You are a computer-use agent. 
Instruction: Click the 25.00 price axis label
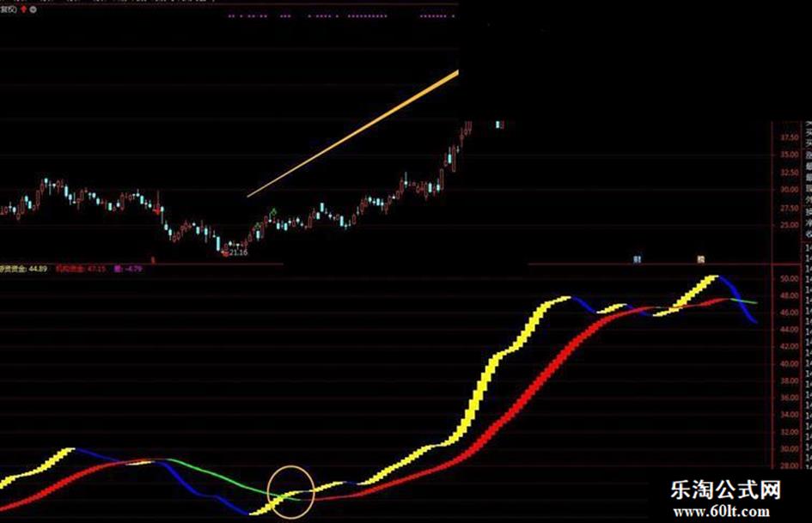pos(789,225)
